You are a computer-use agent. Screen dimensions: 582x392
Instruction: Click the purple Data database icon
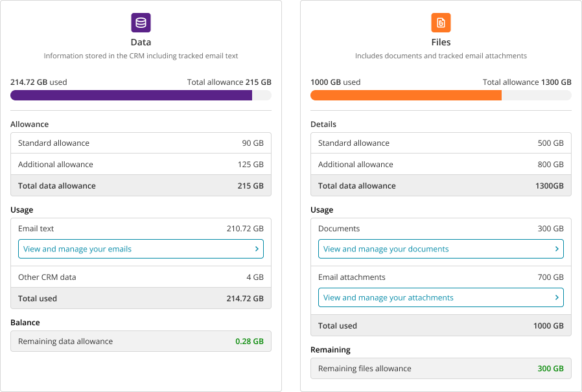(x=141, y=23)
